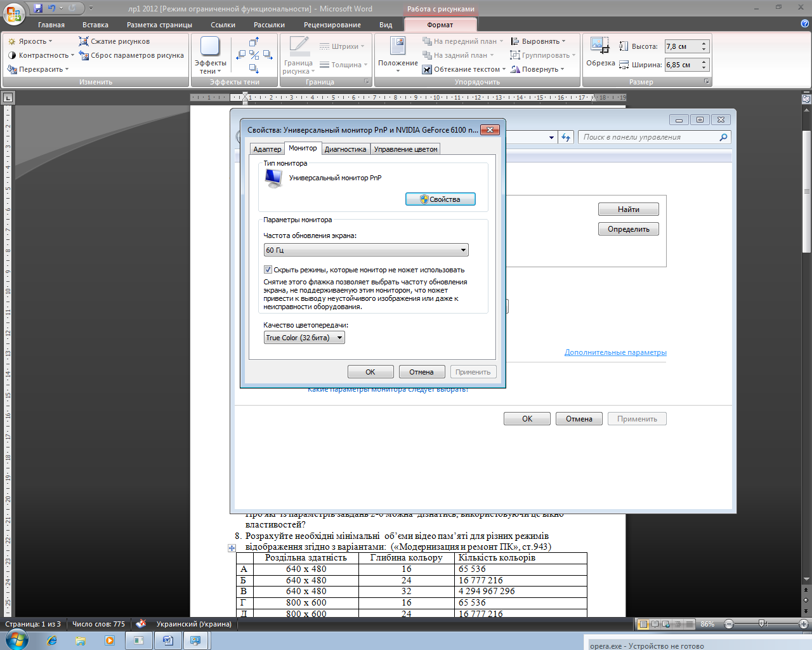Select tab-stop type selector box

click(8, 98)
